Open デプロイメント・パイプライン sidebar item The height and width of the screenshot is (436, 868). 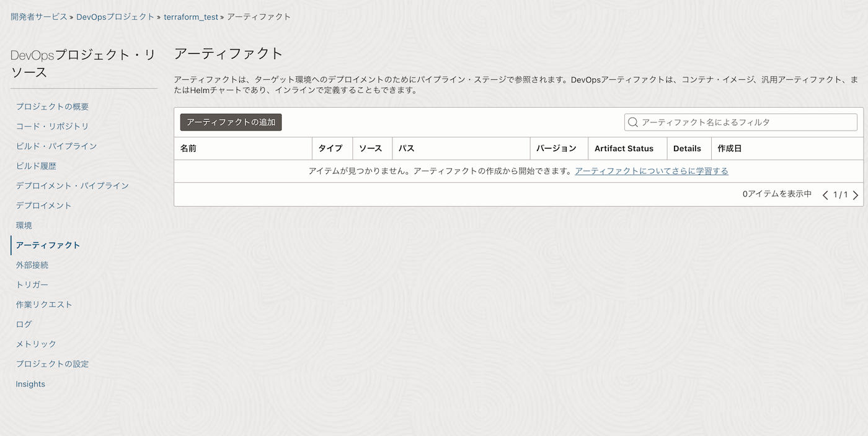click(x=72, y=186)
